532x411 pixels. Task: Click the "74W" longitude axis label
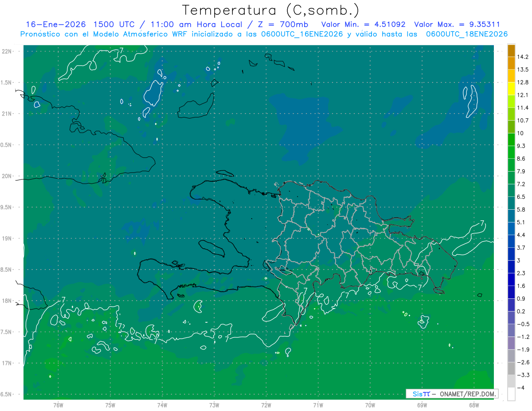162,405
